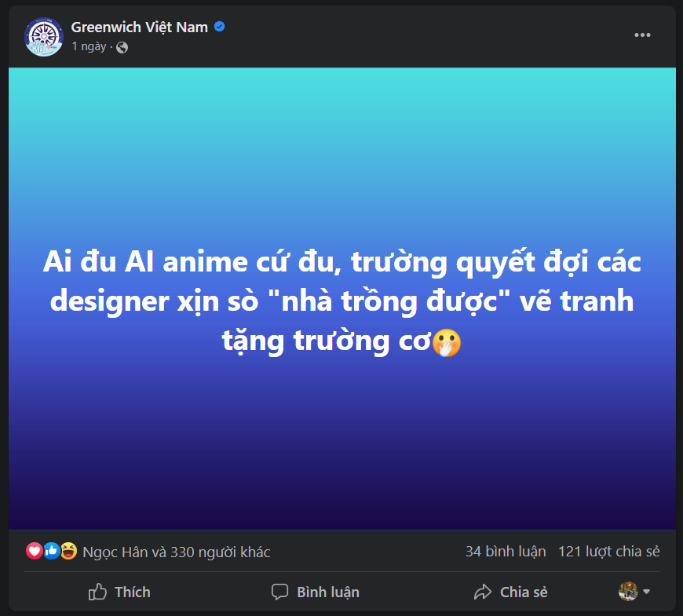View the '121 lượt chia sẻ' shares list
The height and width of the screenshot is (616, 683).
pos(609,552)
